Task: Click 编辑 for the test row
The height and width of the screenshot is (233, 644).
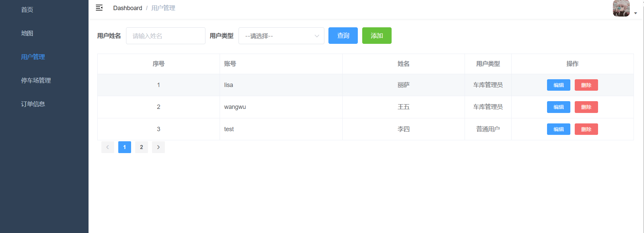Action: pyautogui.click(x=559, y=129)
